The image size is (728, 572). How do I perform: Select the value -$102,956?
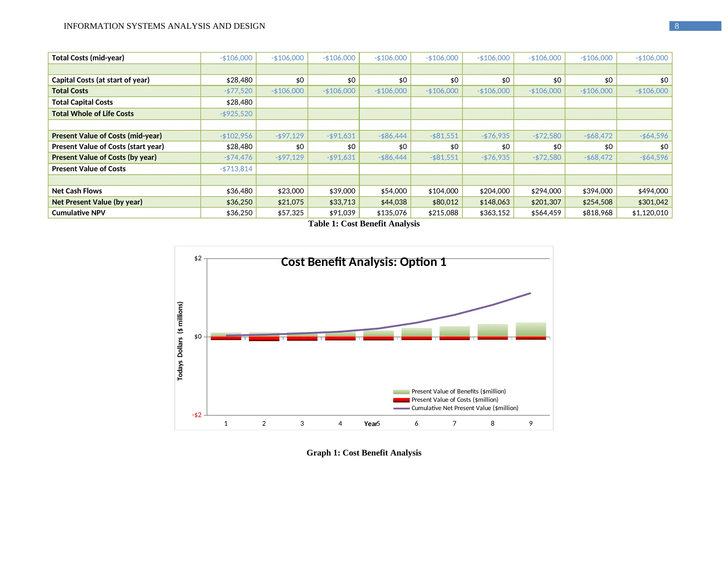236,136
